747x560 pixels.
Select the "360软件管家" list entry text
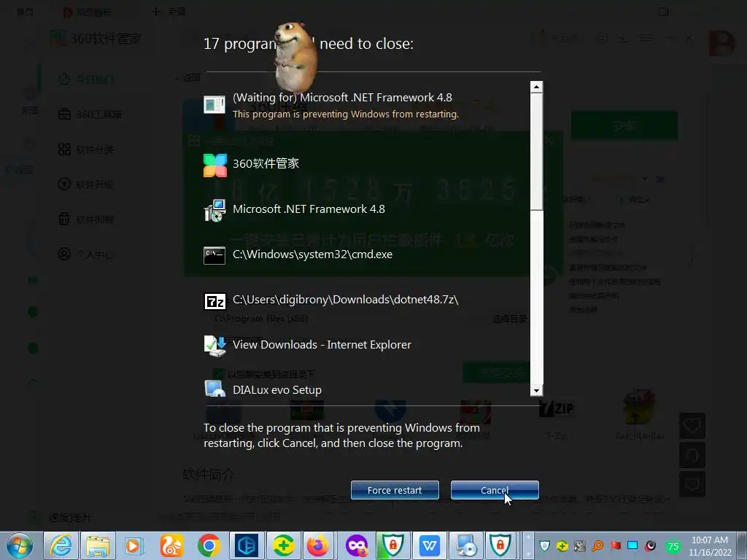266,163
